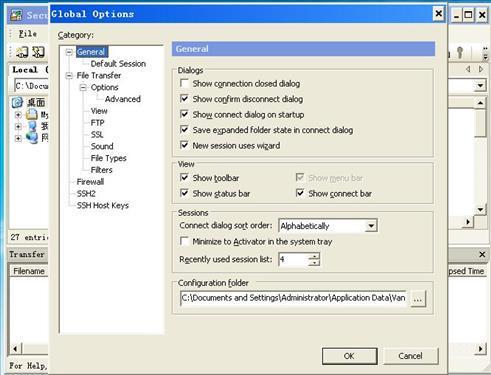The height and width of the screenshot is (375, 491).
Task: Click the desktop icon in local tree
Action: [x=17, y=102]
